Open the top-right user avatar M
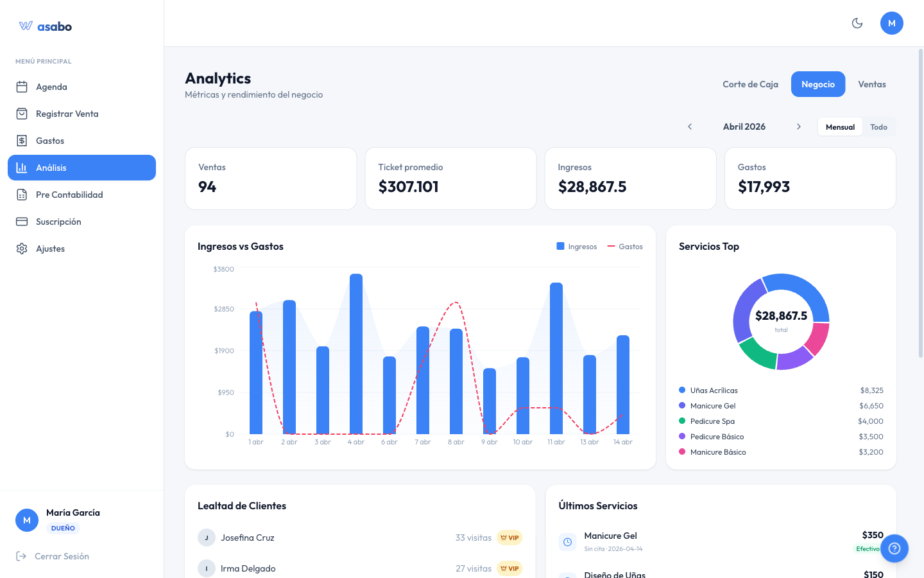 coord(892,23)
